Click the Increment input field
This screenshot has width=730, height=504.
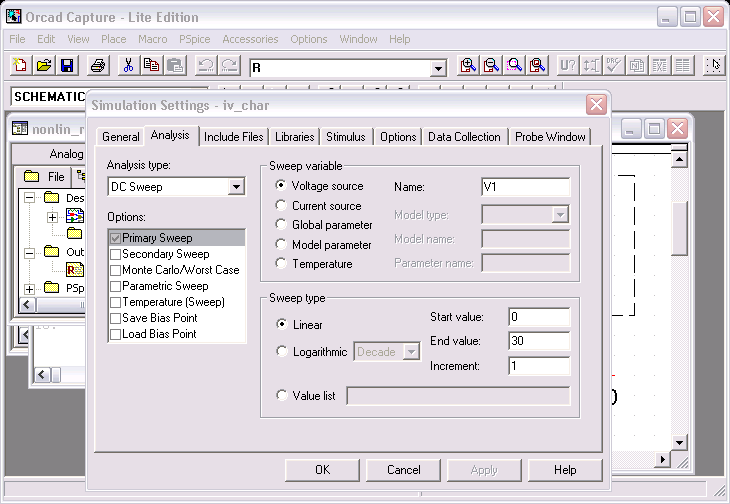[539, 366]
